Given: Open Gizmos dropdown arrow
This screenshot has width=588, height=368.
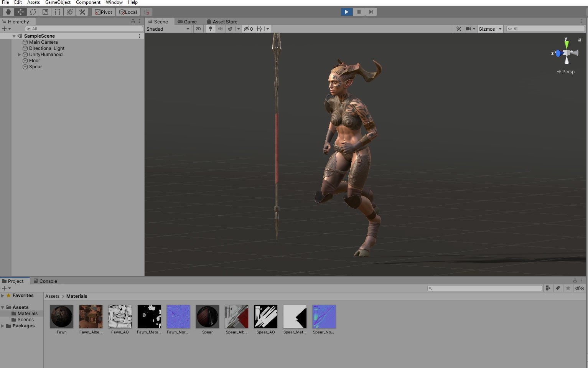Looking at the screenshot, I should [500, 29].
